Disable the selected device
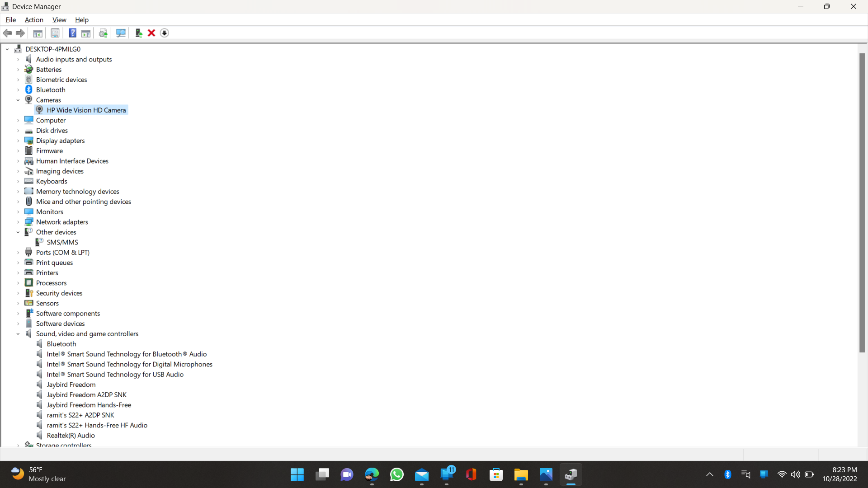 tap(164, 33)
